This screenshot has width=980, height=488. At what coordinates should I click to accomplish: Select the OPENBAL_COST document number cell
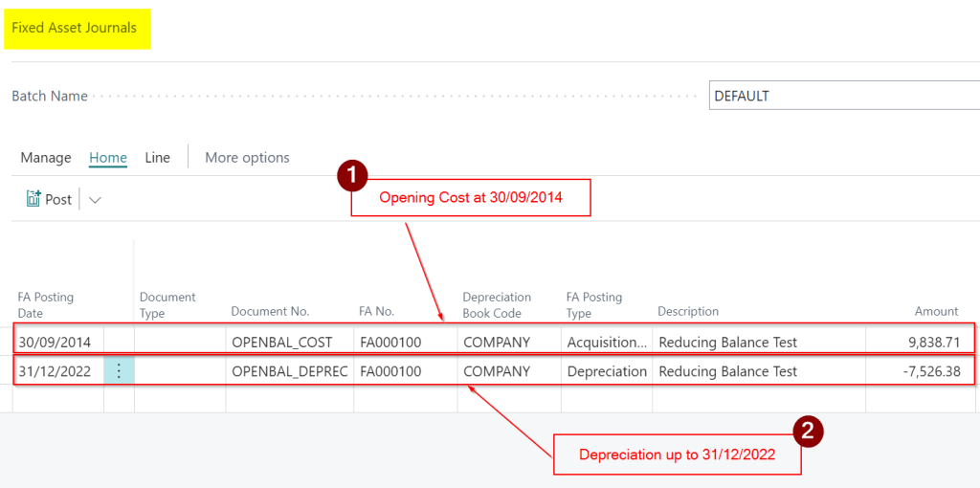[x=281, y=342]
